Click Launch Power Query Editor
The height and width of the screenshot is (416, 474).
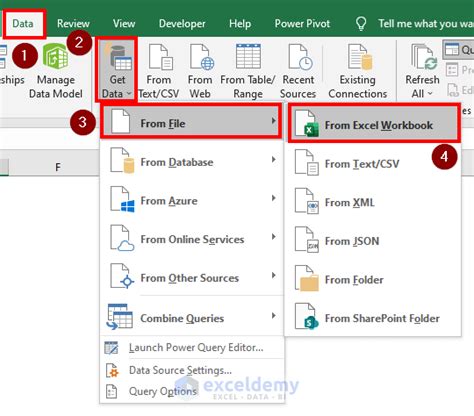(x=196, y=347)
